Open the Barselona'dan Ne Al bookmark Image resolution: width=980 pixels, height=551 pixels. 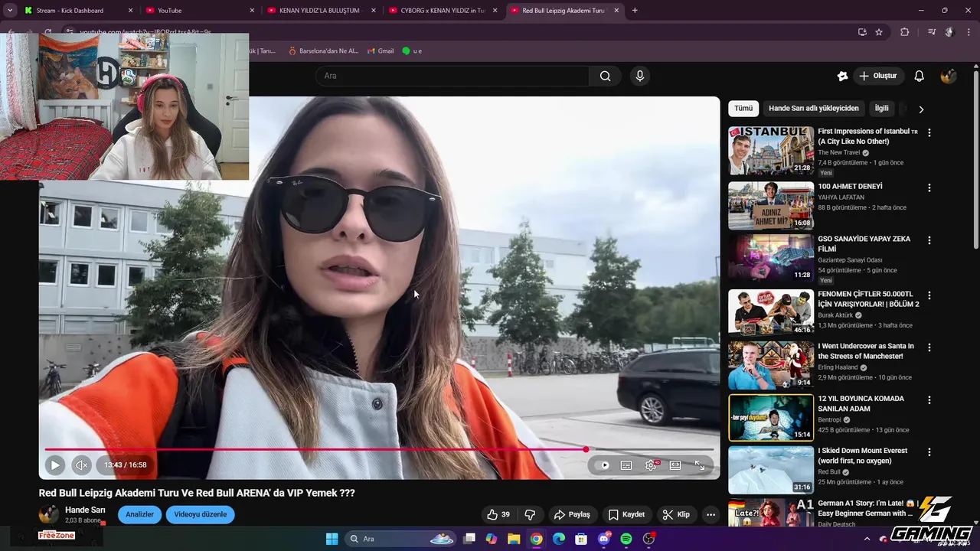pos(323,51)
